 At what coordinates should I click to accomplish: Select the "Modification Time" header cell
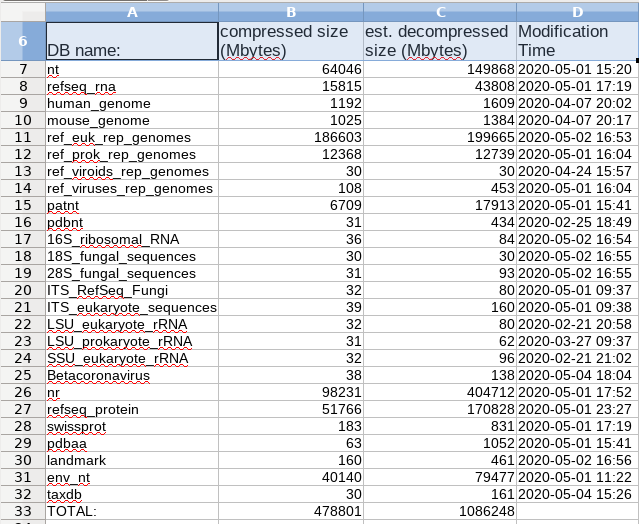tap(577, 41)
